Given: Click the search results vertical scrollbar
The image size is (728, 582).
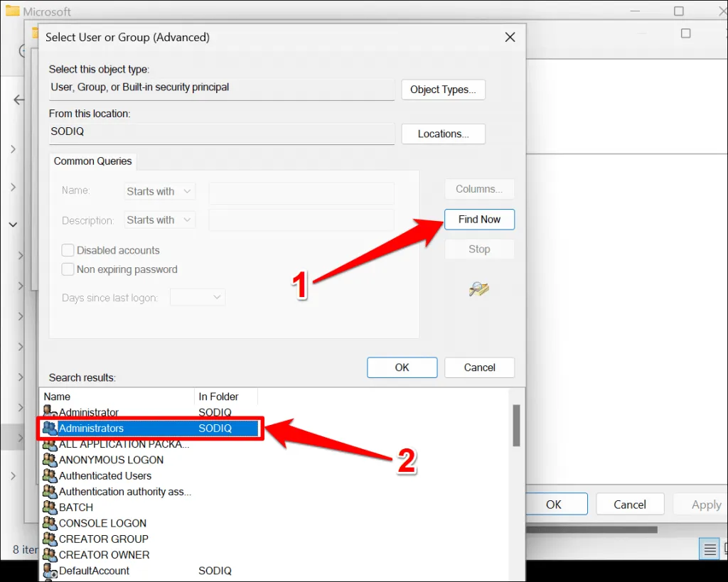Looking at the screenshot, I should pos(516,426).
